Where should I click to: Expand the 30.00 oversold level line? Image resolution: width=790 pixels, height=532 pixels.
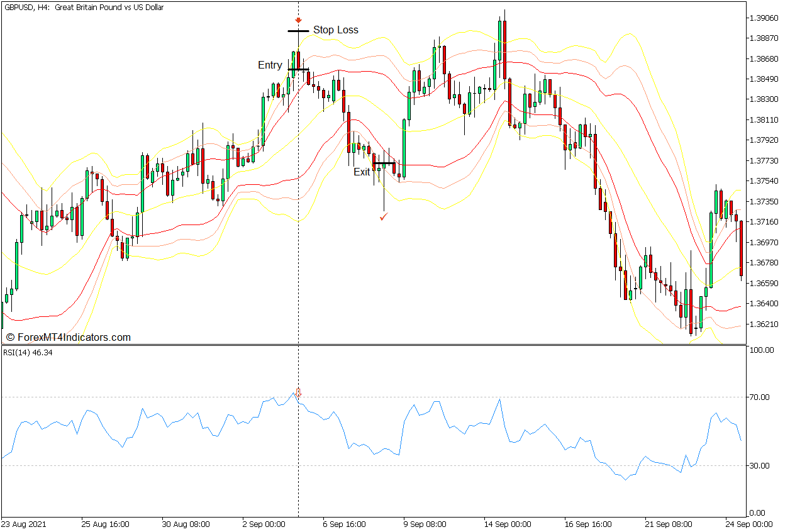tap(189, 465)
